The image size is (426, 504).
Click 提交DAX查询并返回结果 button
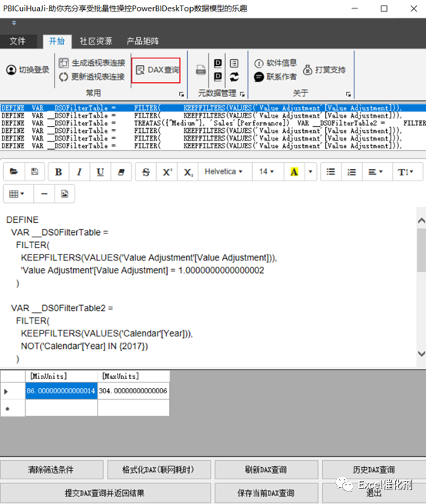(105, 492)
